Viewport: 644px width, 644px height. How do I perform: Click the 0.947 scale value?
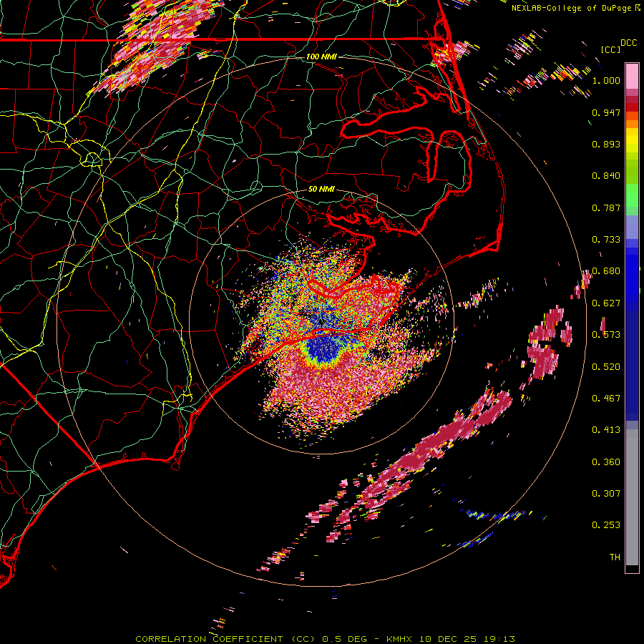606,112
